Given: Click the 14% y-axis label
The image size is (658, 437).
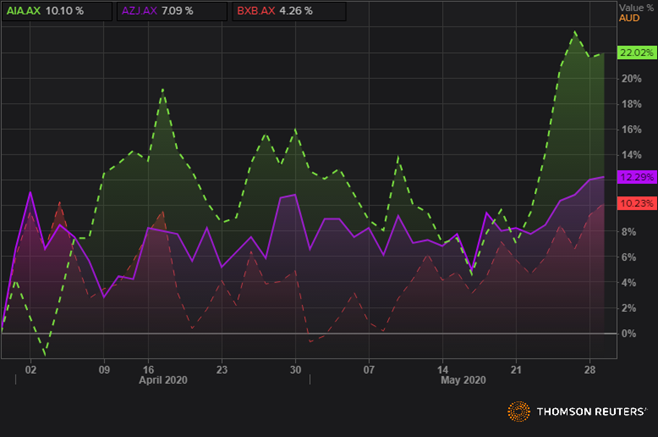Looking at the screenshot, I should tap(631, 155).
